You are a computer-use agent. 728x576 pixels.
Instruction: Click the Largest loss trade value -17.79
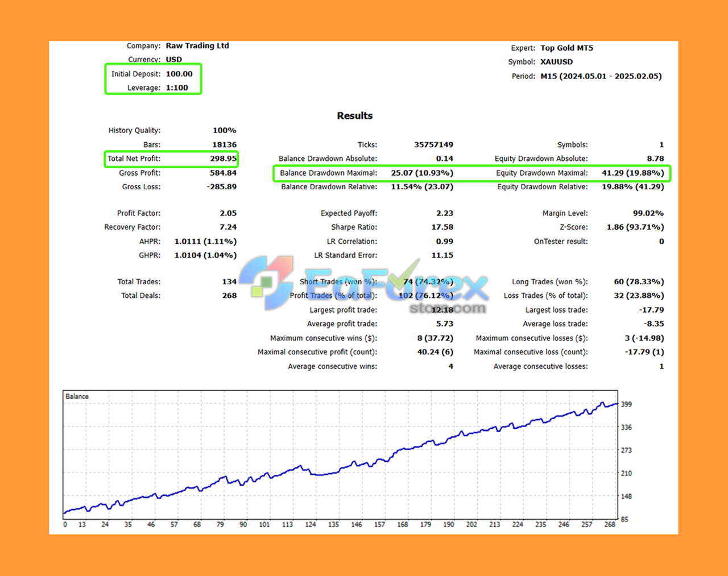click(651, 310)
